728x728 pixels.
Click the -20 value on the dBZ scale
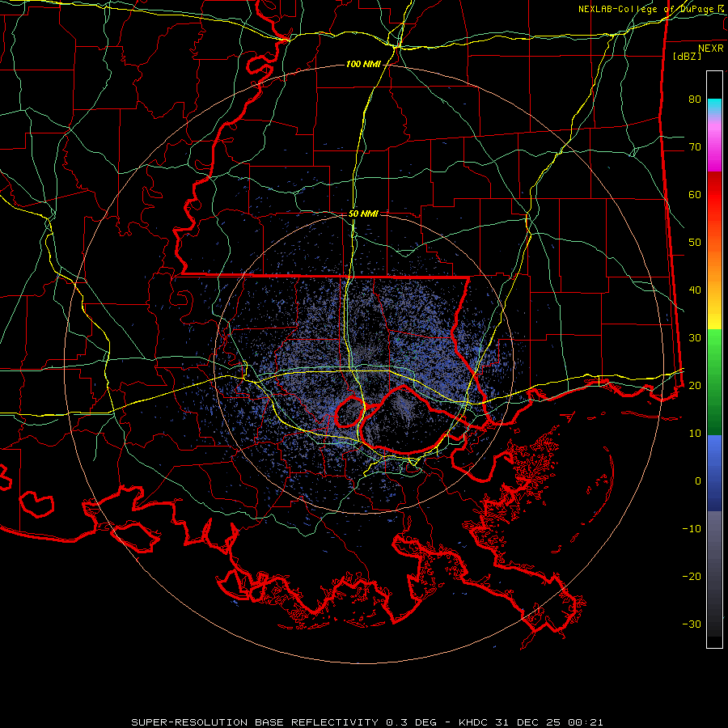coord(692,576)
